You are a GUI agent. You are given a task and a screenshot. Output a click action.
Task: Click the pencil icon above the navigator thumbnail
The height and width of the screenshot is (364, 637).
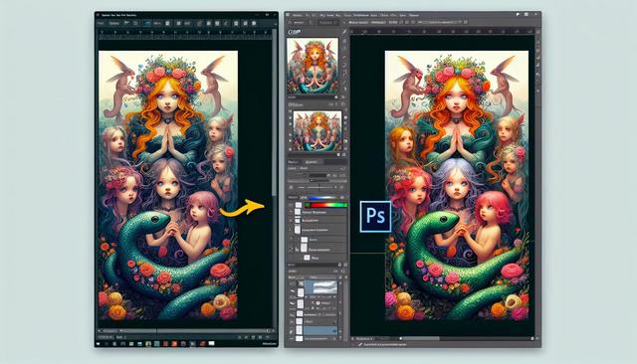tap(344, 32)
